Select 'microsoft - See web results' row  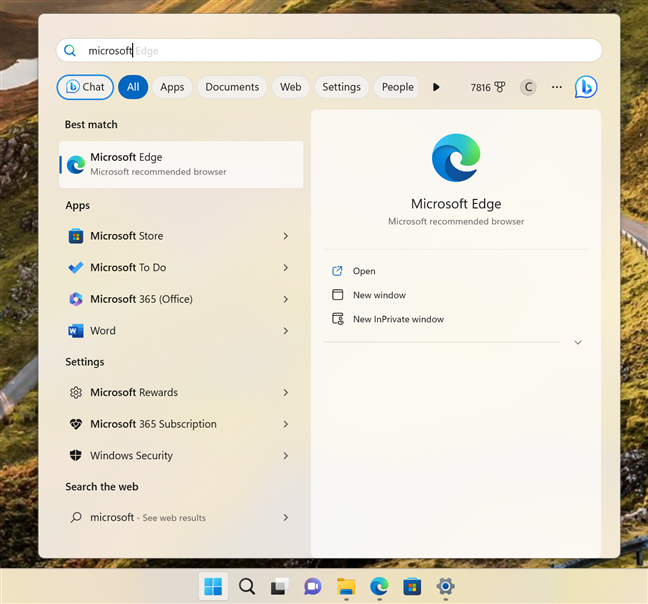[x=179, y=517]
